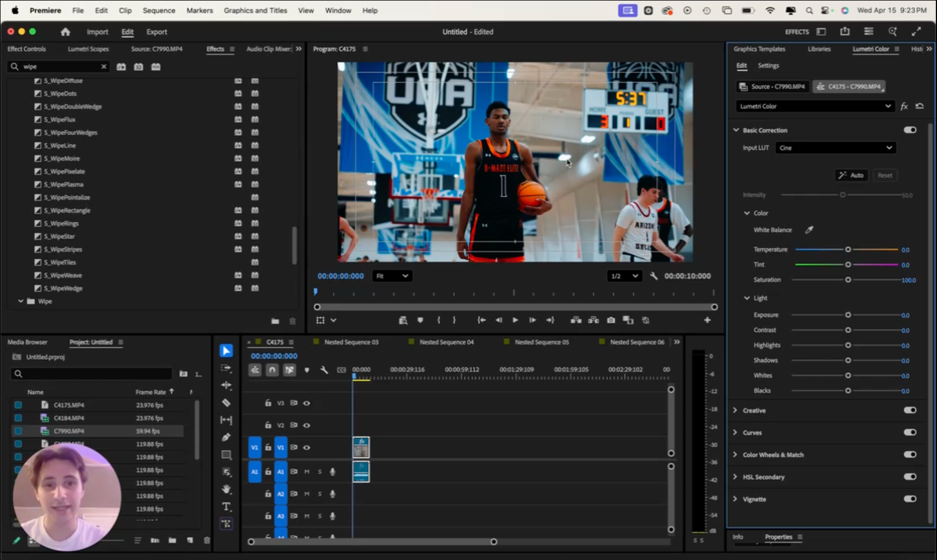
Task: Select the Track Select Forward tool
Action: (x=226, y=368)
